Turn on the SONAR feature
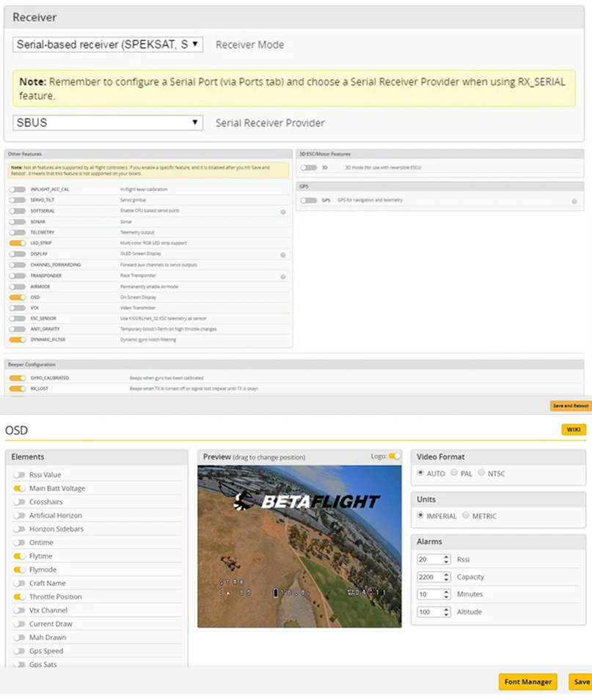 (x=18, y=222)
